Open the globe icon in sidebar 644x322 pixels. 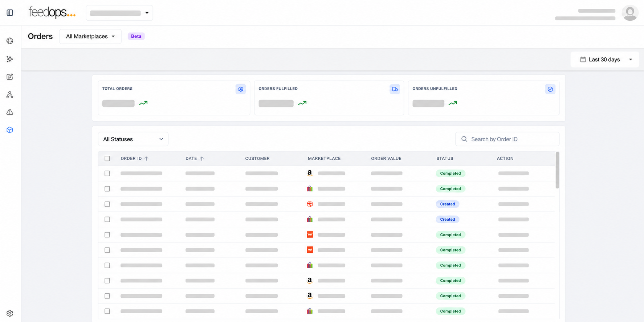pyautogui.click(x=10, y=41)
